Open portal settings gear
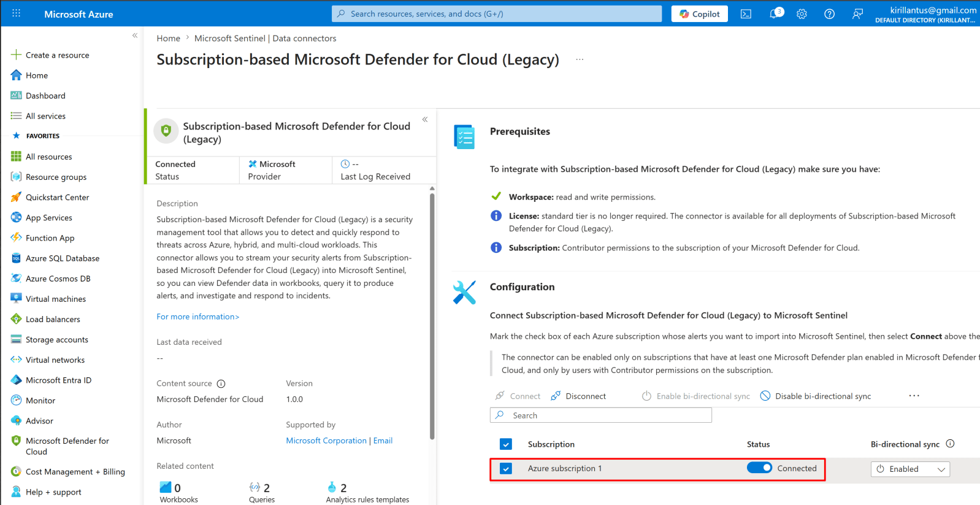This screenshot has width=980, height=505. click(802, 13)
